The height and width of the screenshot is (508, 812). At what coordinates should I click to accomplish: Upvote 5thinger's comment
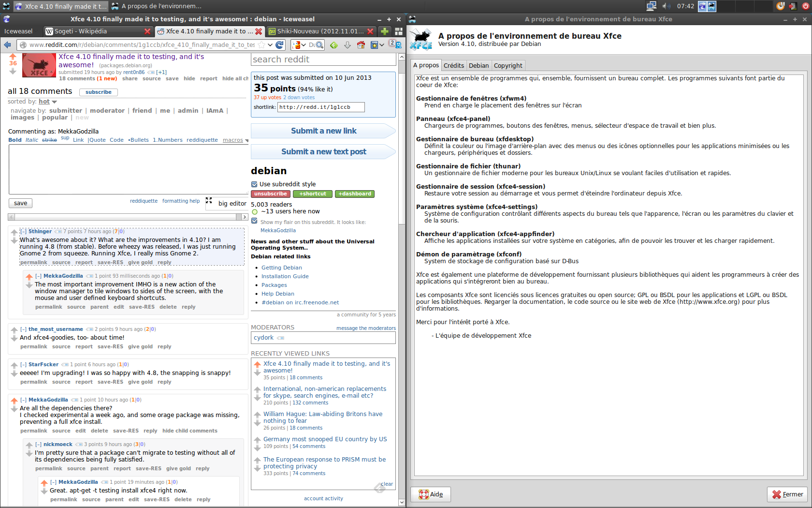[14, 232]
